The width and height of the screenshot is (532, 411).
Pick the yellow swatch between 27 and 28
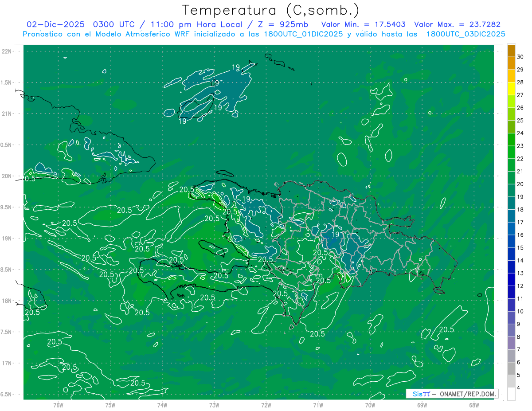(511, 88)
